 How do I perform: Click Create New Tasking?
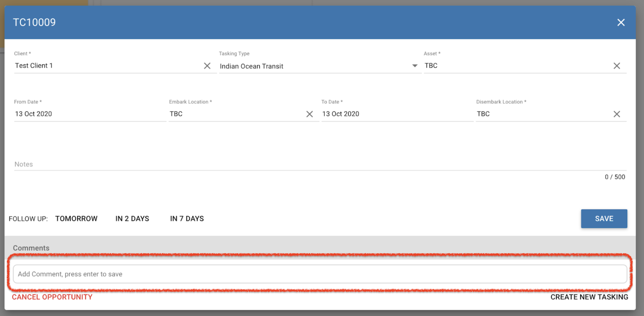coord(589,297)
